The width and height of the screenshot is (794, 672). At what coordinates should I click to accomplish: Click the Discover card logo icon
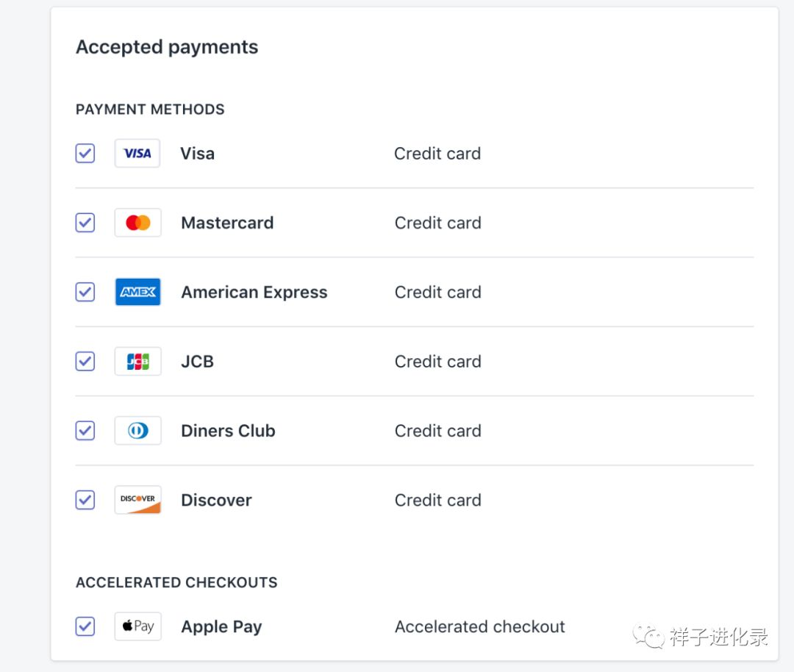(137, 500)
